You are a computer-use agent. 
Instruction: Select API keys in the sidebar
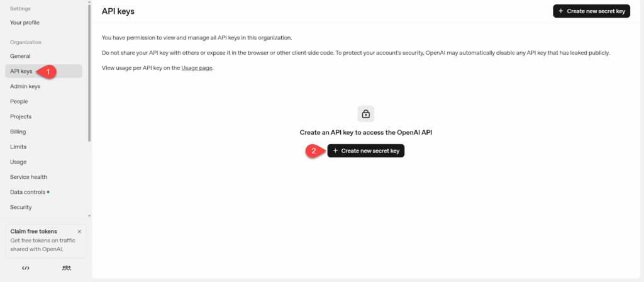tap(21, 71)
